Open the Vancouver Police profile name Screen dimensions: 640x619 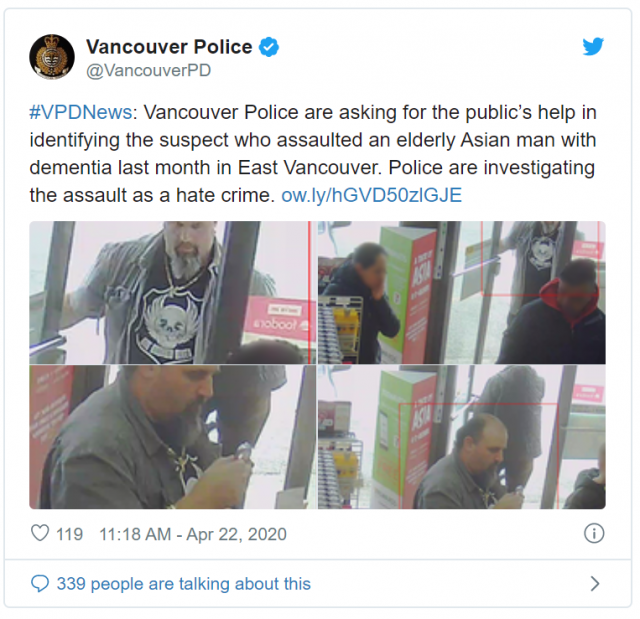[169, 47]
